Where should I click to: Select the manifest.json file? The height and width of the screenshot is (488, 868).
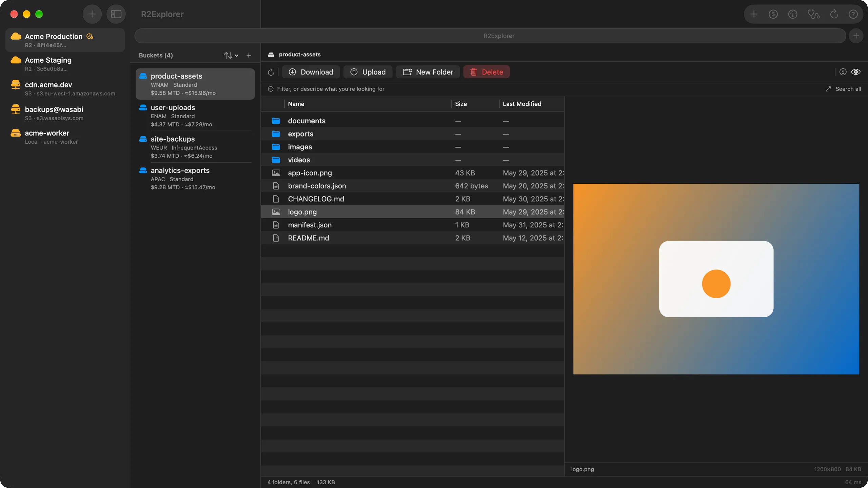413,225
